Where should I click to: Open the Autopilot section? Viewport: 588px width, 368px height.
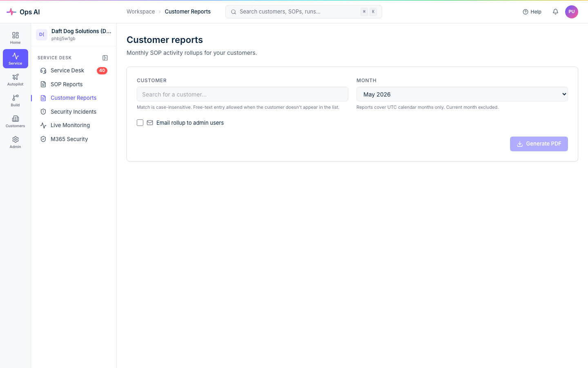tap(16, 79)
